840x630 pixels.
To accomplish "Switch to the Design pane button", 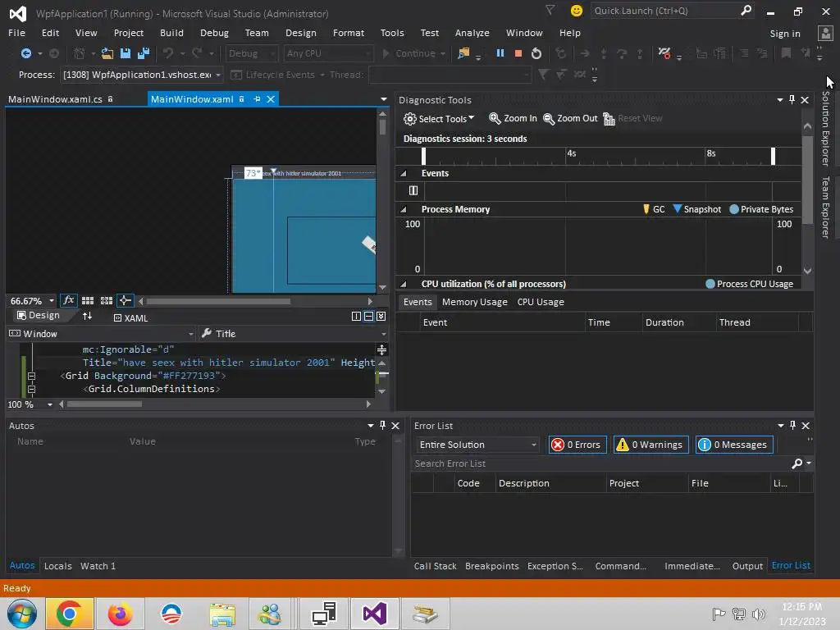I will pos(39,316).
